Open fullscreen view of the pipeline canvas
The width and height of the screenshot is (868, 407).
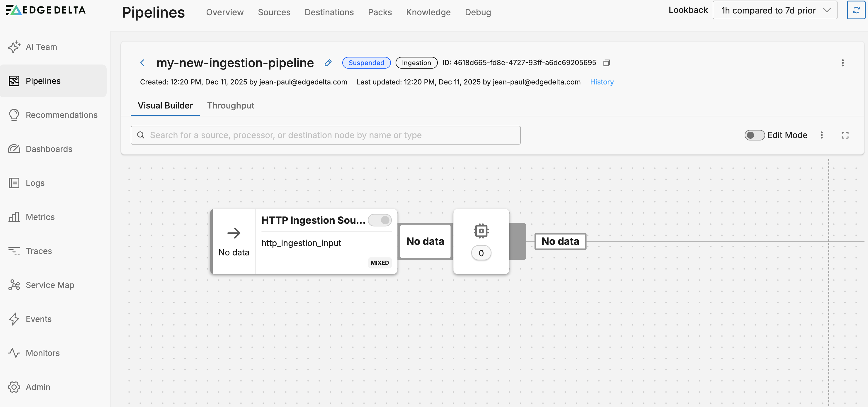tap(845, 135)
